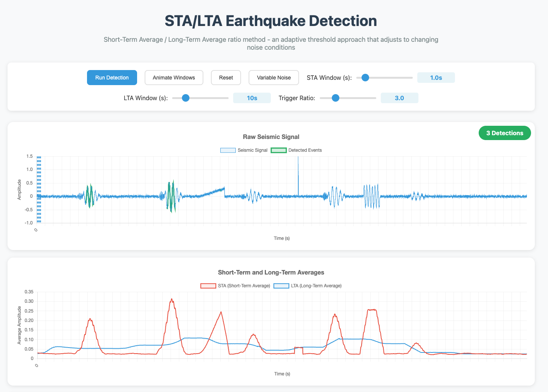Click the Short-Term and Long-Term Averages title
548x392 pixels.
coord(271,272)
